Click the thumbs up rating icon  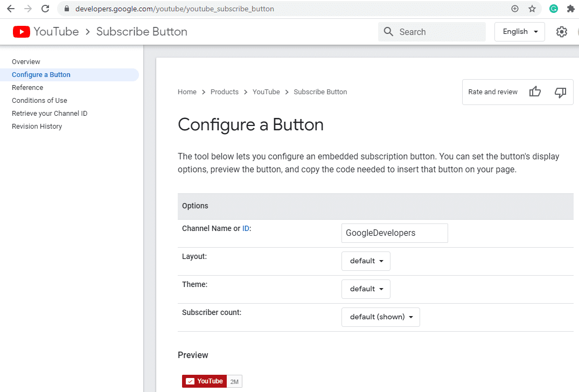[535, 92]
